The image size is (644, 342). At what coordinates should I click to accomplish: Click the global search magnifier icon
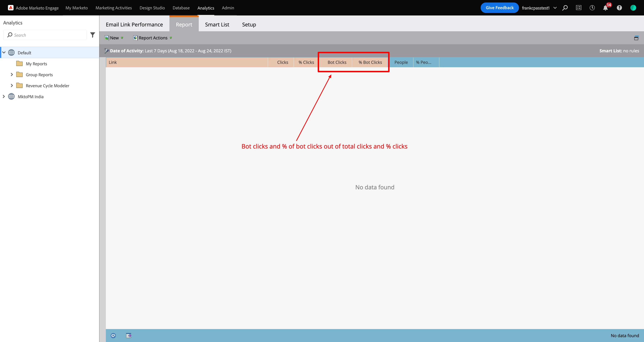(565, 8)
